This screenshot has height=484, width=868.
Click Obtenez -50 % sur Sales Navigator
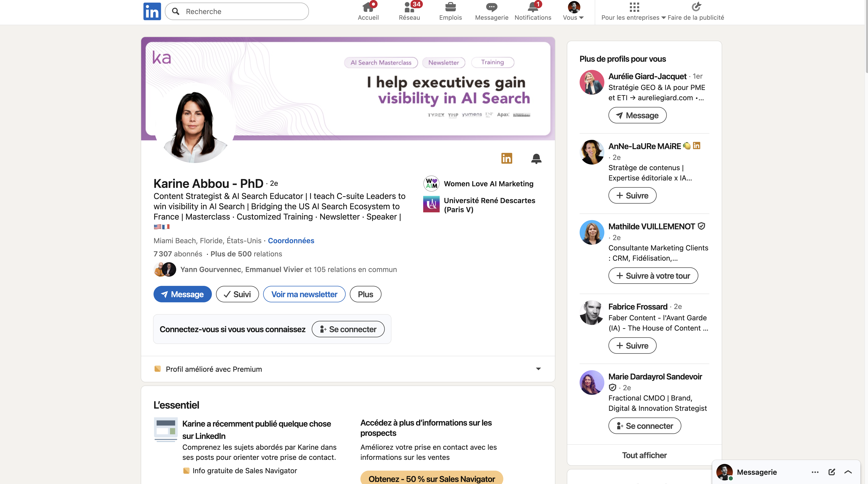pos(431,478)
